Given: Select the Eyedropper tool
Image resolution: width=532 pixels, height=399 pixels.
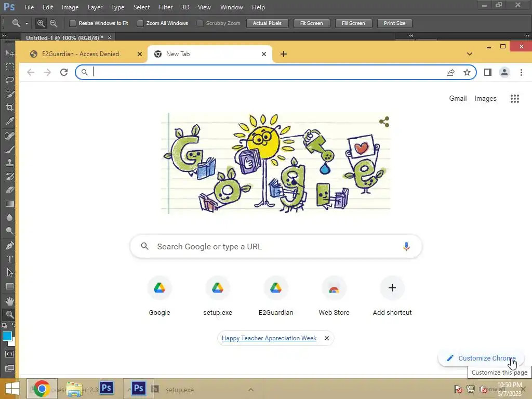Looking at the screenshot, I should [x=9, y=121].
